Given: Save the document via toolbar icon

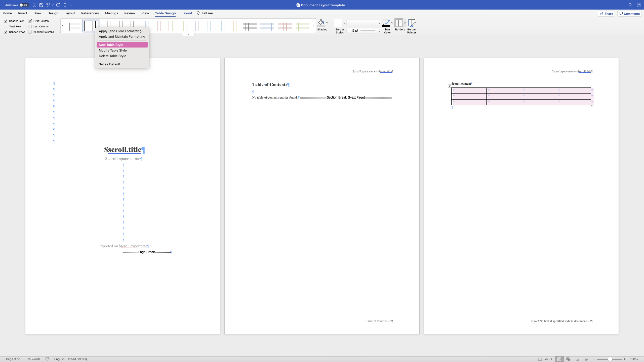Looking at the screenshot, I should [41, 5].
